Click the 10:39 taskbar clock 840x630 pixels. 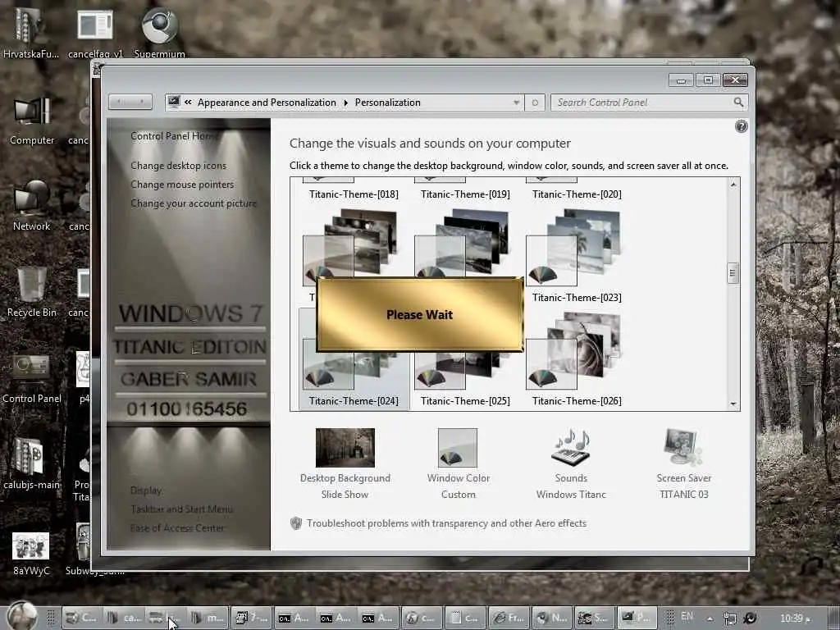[x=794, y=619]
